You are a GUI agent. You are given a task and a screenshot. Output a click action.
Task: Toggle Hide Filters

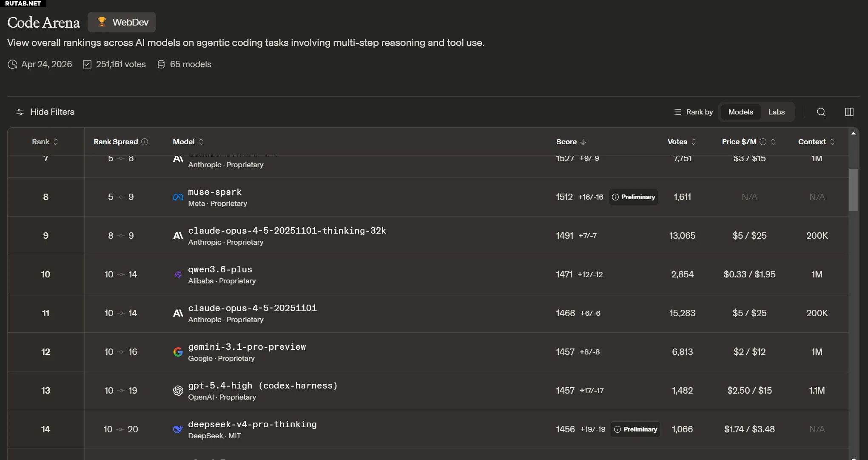pyautogui.click(x=45, y=112)
